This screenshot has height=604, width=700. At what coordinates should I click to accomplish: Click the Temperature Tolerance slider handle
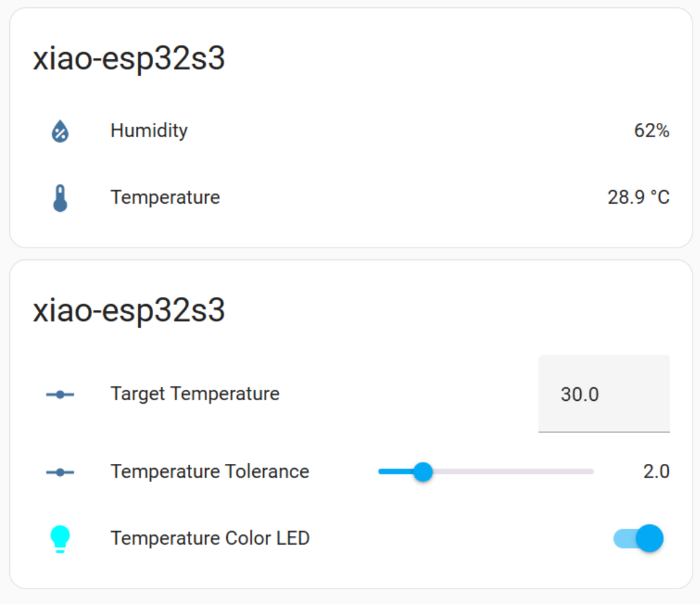(x=423, y=472)
